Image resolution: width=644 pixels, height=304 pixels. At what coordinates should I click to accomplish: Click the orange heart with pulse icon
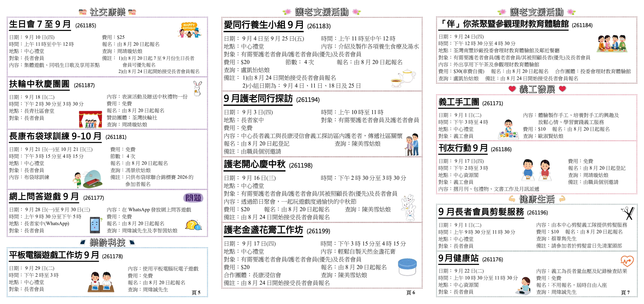627,261
